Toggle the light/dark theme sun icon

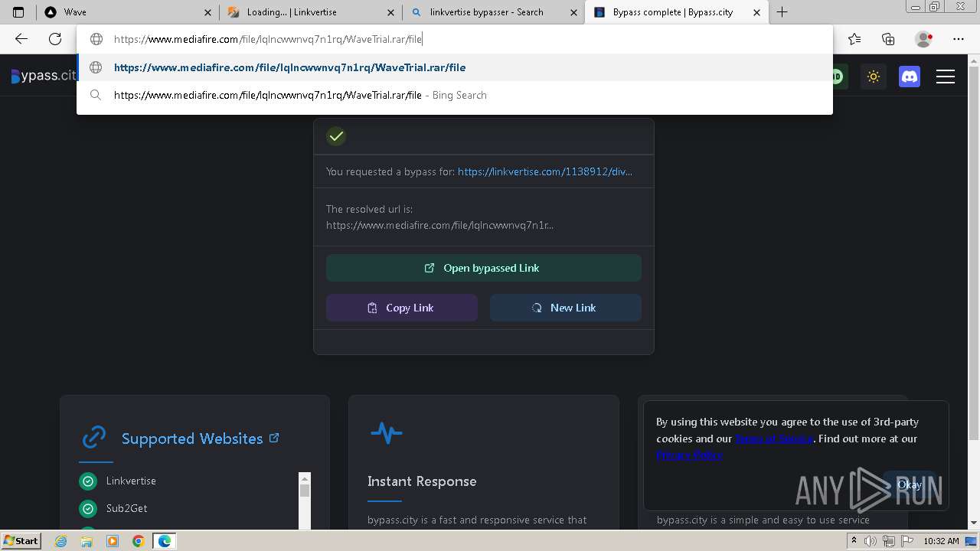874,77
